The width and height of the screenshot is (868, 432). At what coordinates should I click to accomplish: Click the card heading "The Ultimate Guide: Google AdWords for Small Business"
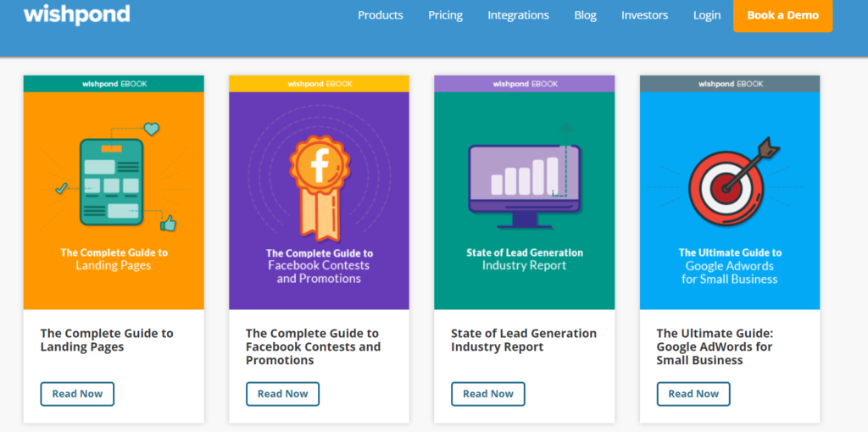[715, 346]
